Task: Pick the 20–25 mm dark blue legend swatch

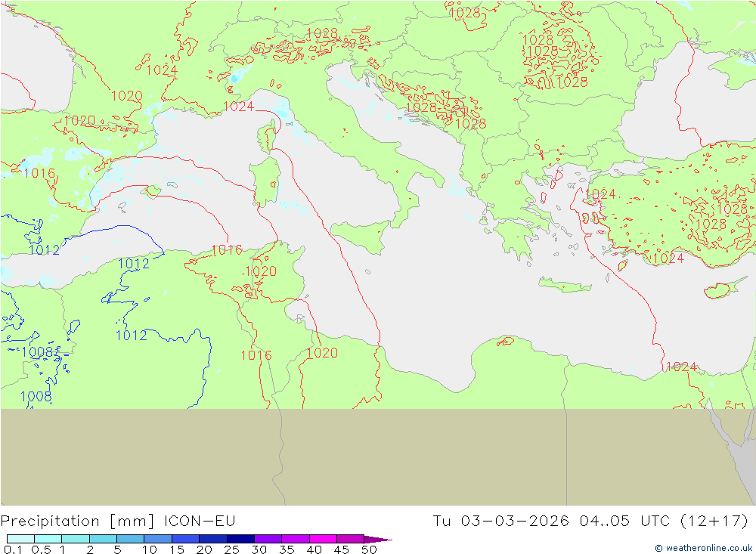Action: [x=213, y=539]
